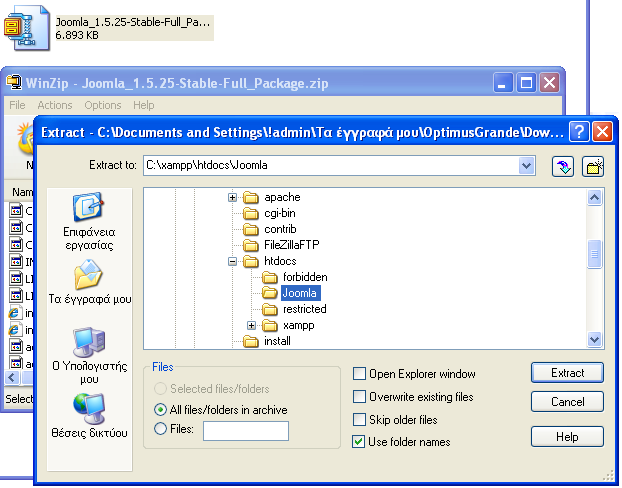Select the FileZillaFTP folder
This screenshot has height=488, width=622.
tap(281, 245)
